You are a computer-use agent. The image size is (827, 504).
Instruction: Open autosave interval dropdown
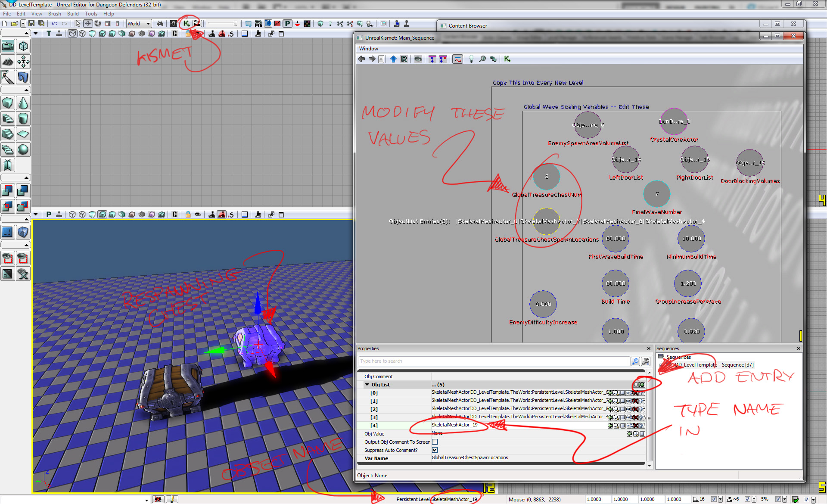[813, 499]
